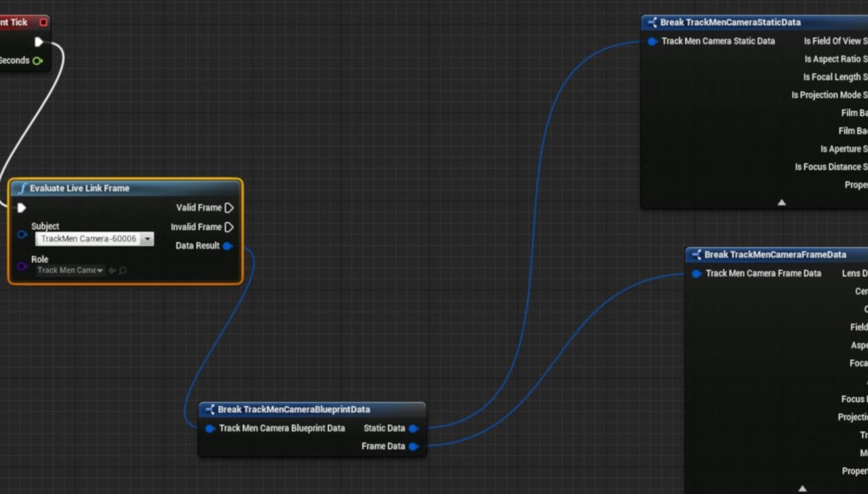Image resolution: width=868 pixels, height=494 pixels.
Task: Open the Role dropdown showing Track Men Camera
Action: tap(71, 270)
